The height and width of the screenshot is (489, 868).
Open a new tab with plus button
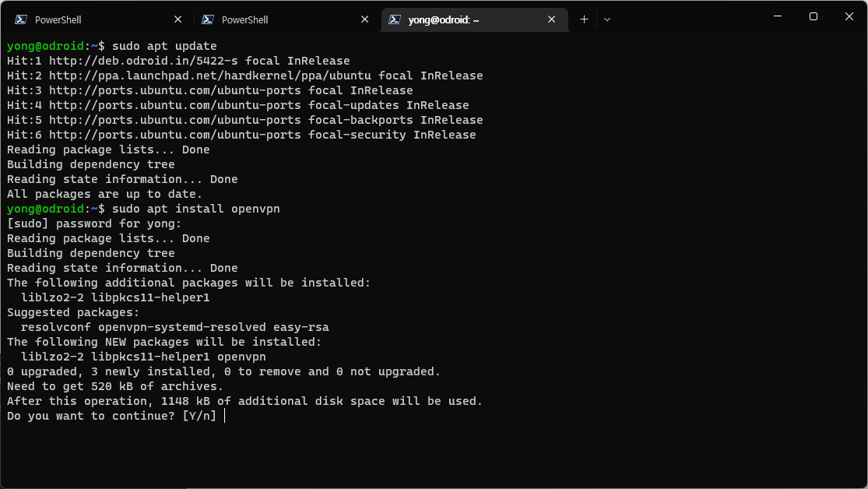584,19
